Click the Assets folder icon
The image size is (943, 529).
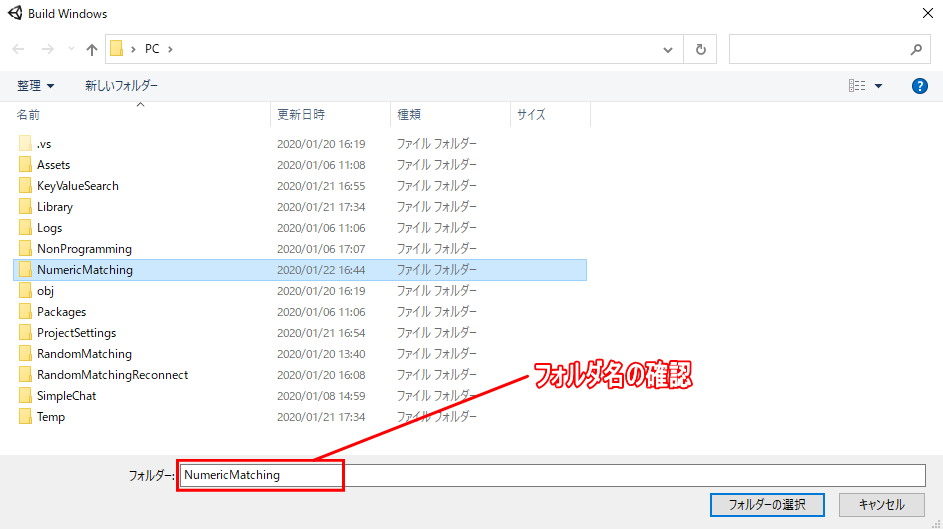tap(26, 165)
